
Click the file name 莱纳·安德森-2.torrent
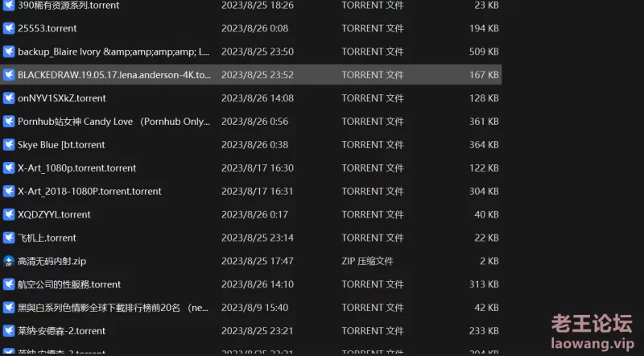62,331
